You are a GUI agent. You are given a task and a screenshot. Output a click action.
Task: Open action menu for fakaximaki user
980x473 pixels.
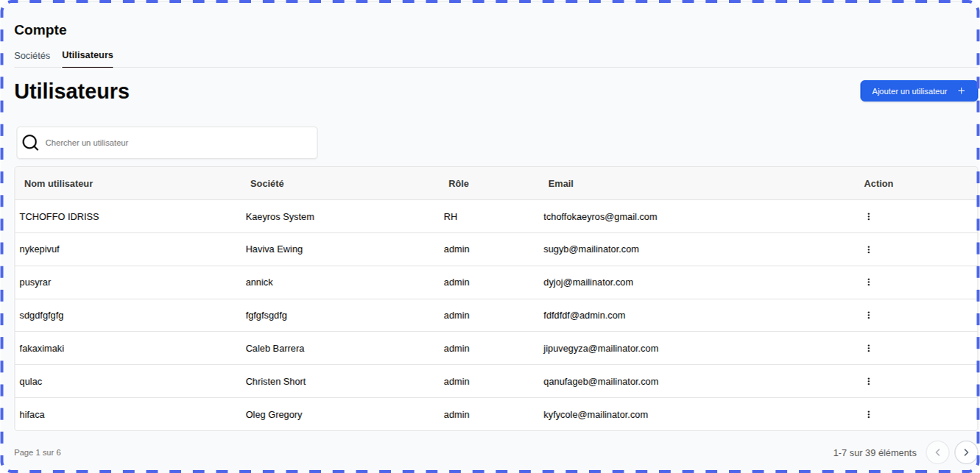pos(868,349)
